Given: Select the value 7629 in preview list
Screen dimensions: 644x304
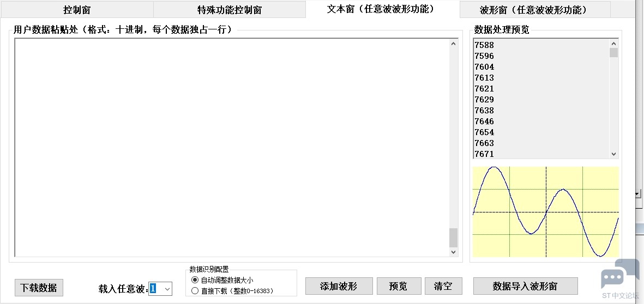Looking at the screenshot, I should click(x=484, y=100).
